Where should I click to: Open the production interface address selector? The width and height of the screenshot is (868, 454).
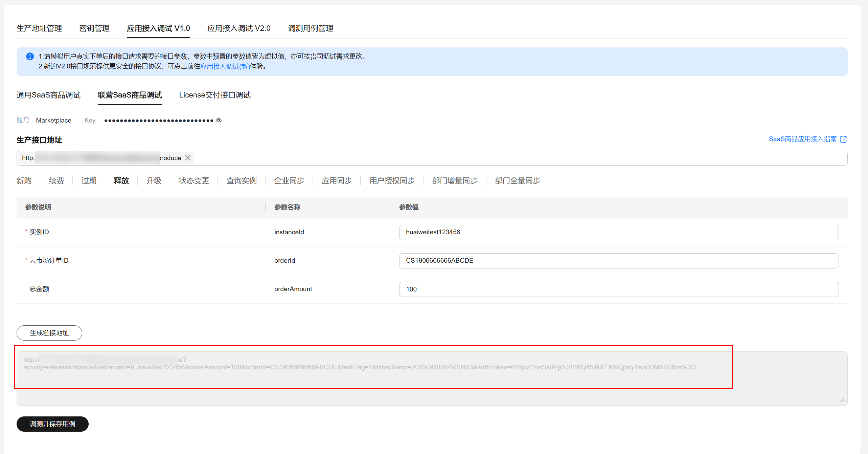pyautogui.click(x=507, y=158)
